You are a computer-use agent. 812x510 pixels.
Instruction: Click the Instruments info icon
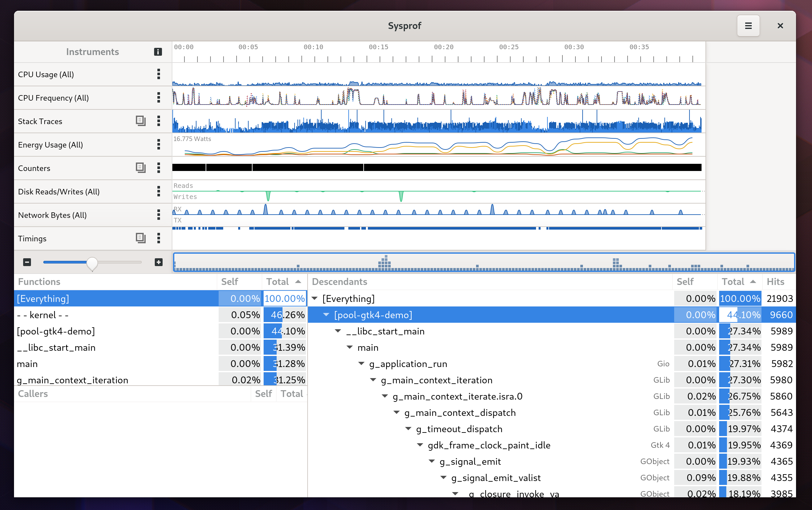(158, 51)
